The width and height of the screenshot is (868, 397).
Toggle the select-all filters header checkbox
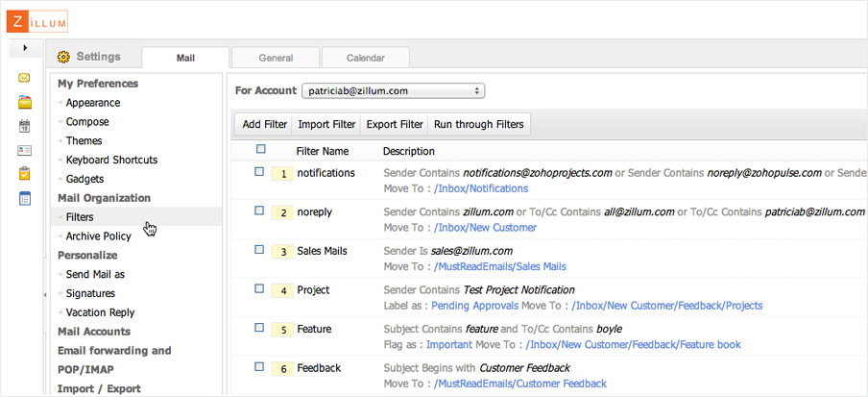pos(261,149)
